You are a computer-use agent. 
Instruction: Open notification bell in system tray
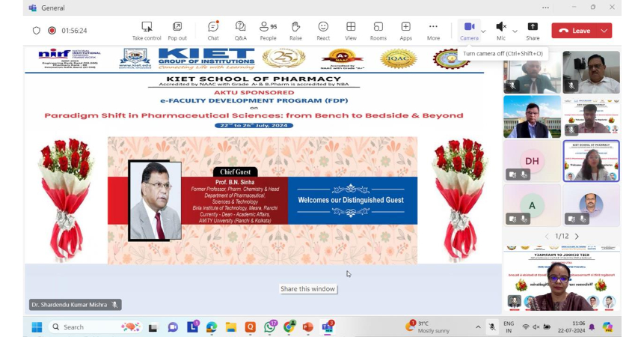[592, 327]
